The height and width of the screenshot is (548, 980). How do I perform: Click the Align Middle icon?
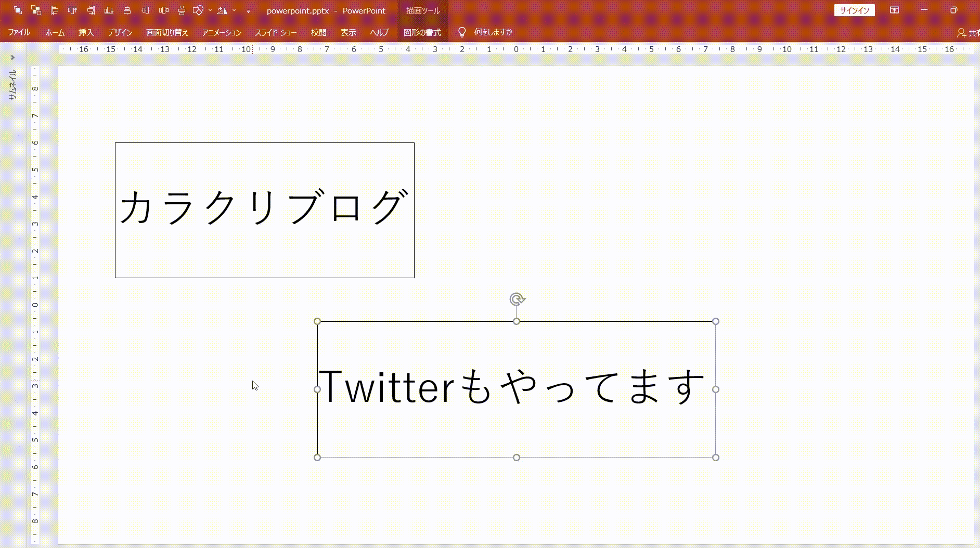coord(146,10)
